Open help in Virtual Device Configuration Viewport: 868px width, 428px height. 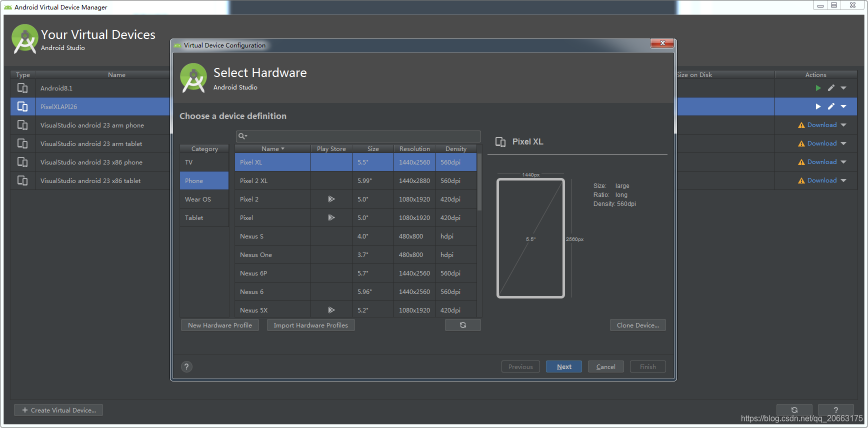[186, 366]
